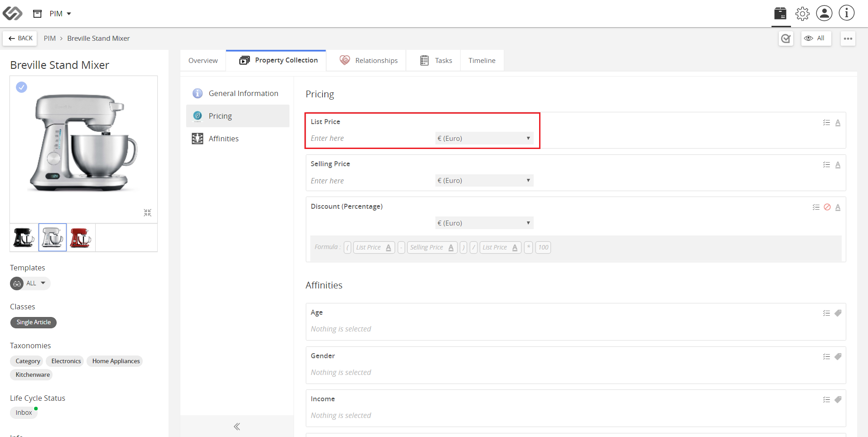The image size is (868, 437).
Task: Click the checklist icon on the Age row
Action: coord(826,313)
